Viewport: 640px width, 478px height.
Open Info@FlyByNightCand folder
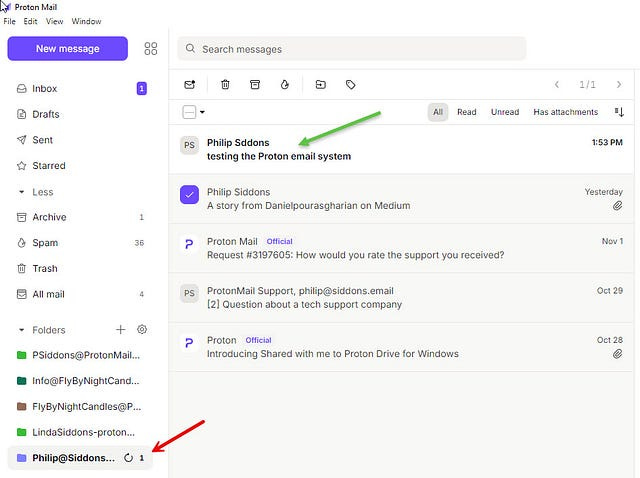point(80,381)
